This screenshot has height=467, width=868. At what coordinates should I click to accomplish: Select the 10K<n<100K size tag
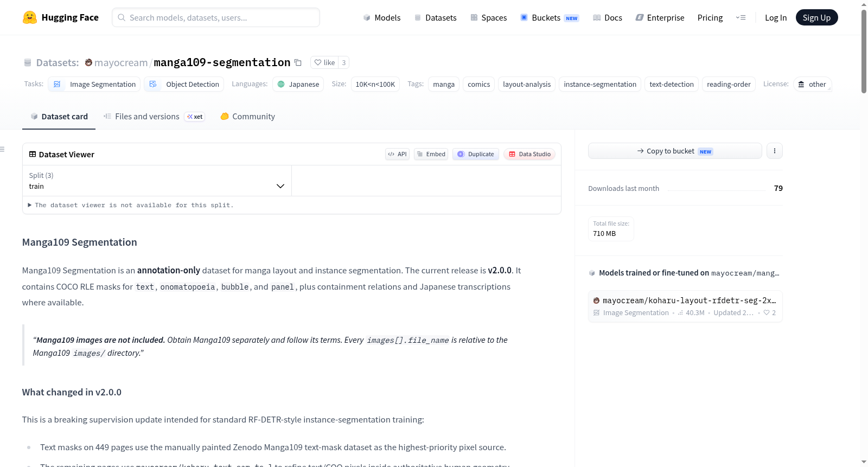[x=375, y=84]
